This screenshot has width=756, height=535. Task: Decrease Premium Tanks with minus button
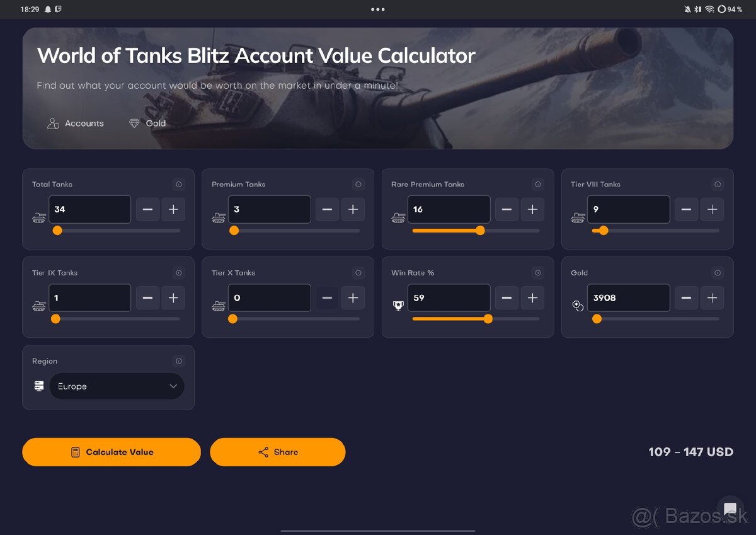327,209
